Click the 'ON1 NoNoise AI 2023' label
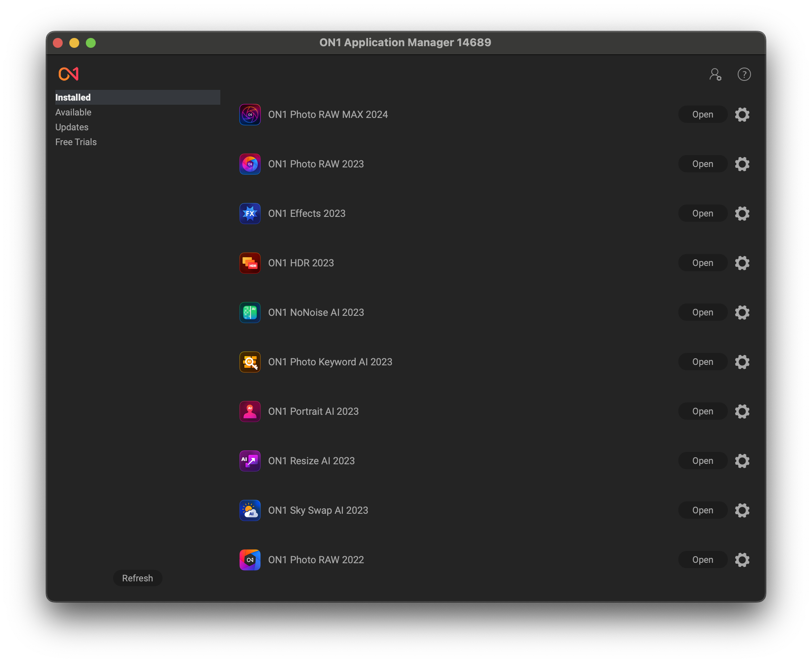Viewport: 812px width, 663px height. click(316, 313)
